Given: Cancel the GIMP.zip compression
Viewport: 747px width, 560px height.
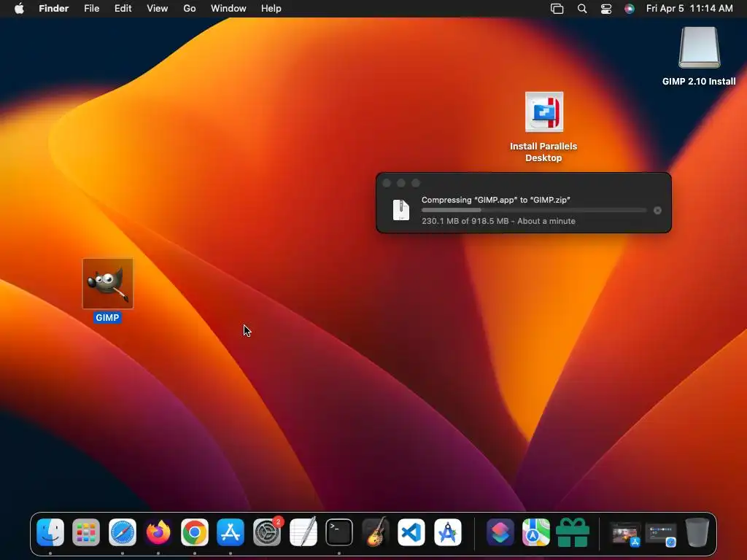Looking at the screenshot, I should [657, 211].
